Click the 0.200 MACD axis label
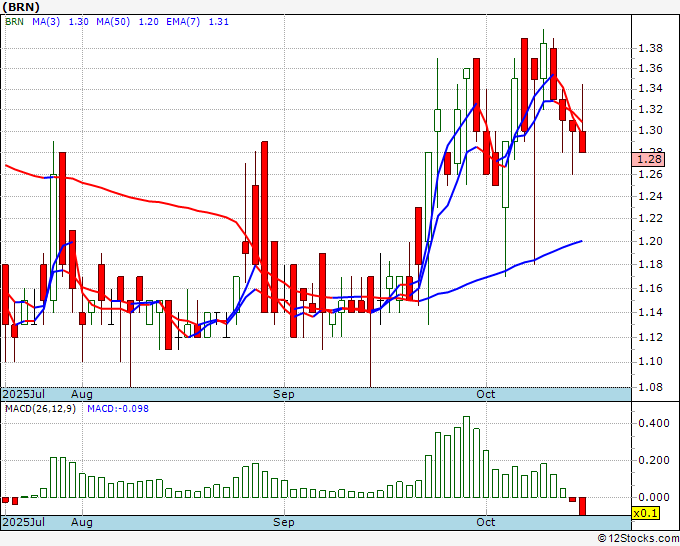Image resolution: width=680 pixels, height=546 pixels. tap(654, 461)
